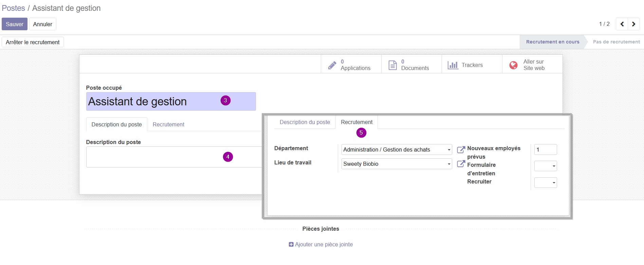Click the Pièces jointes heading
This screenshot has height=265, width=644.
point(321,229)
